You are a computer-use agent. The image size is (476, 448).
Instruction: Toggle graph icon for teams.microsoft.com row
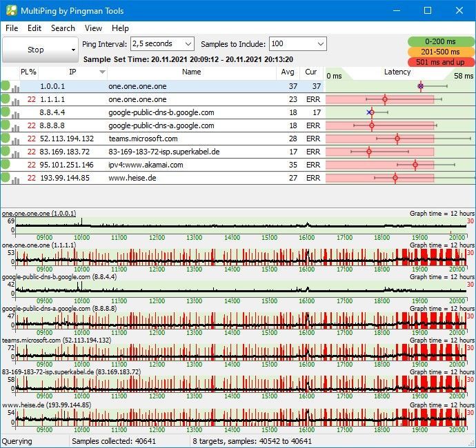(x=15, y=141)
